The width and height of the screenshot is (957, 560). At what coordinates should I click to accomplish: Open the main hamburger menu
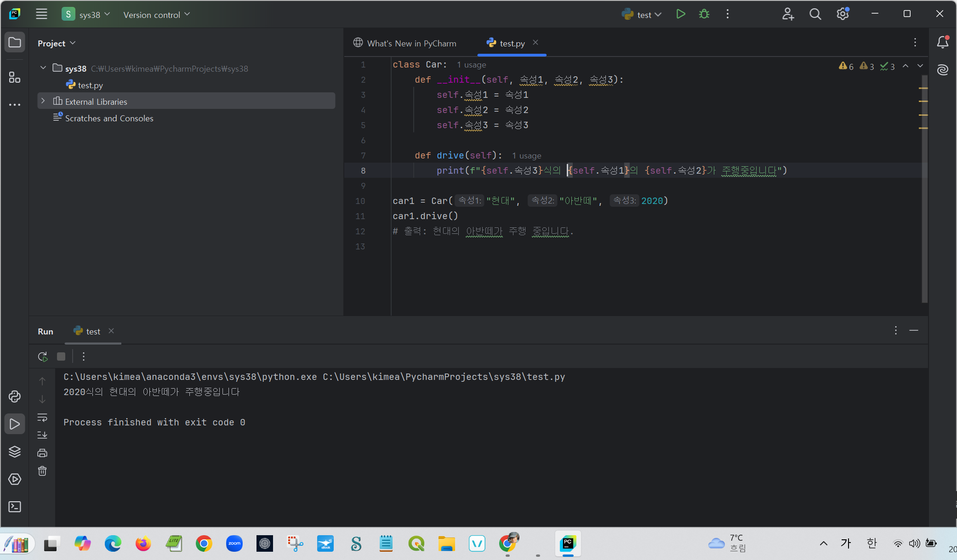[41, 14]
